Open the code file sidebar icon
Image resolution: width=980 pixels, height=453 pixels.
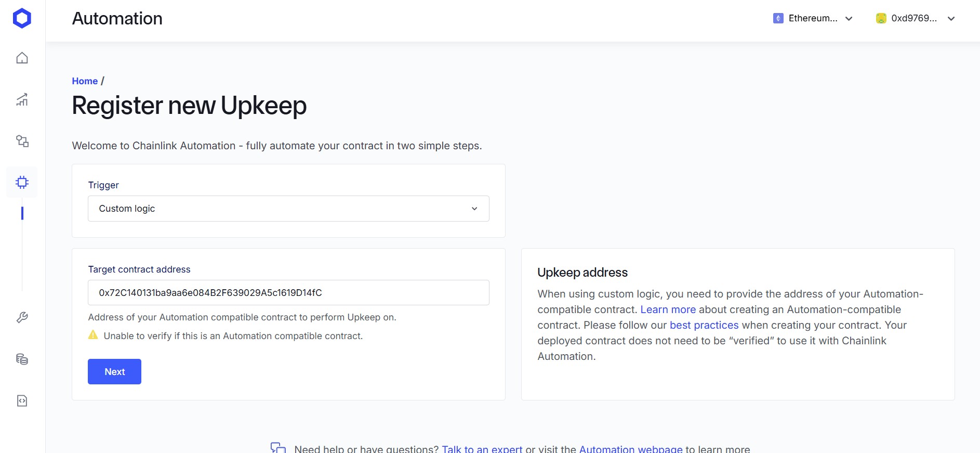[22, 400]
